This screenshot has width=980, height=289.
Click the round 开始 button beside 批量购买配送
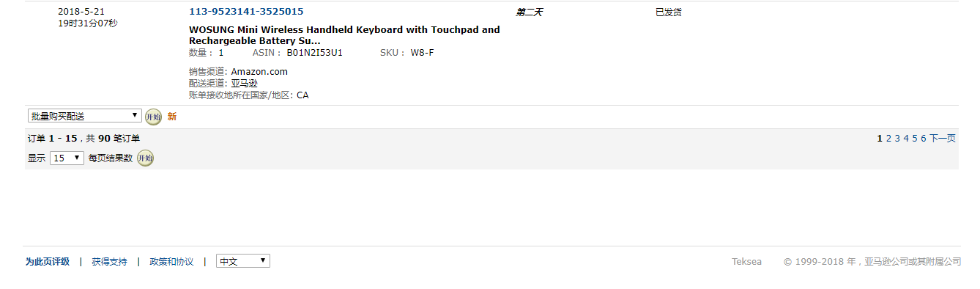tap(153, 117)
